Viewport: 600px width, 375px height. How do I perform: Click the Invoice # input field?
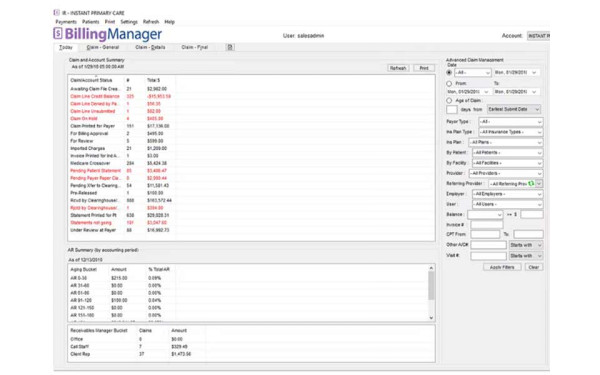[487, 225]
